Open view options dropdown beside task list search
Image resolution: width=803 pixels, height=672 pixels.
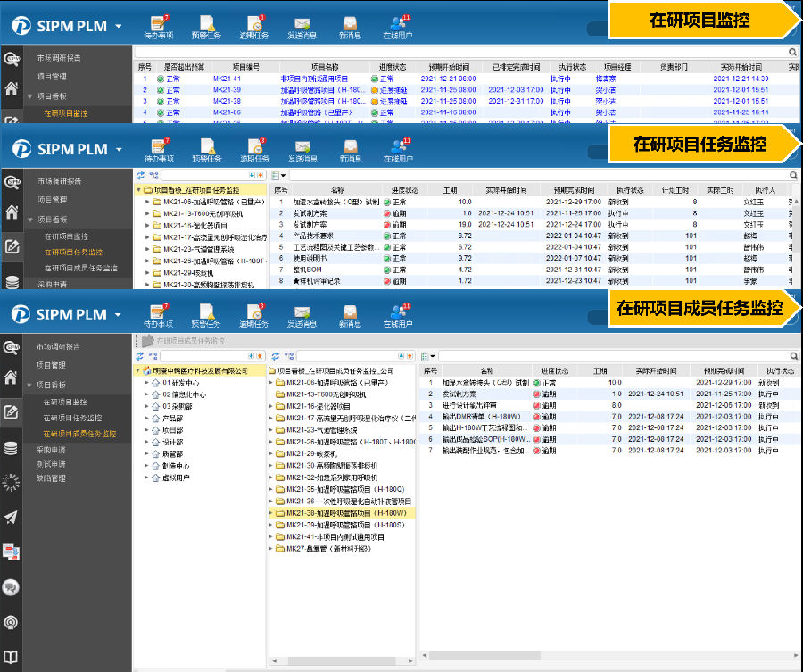[277, 177]
